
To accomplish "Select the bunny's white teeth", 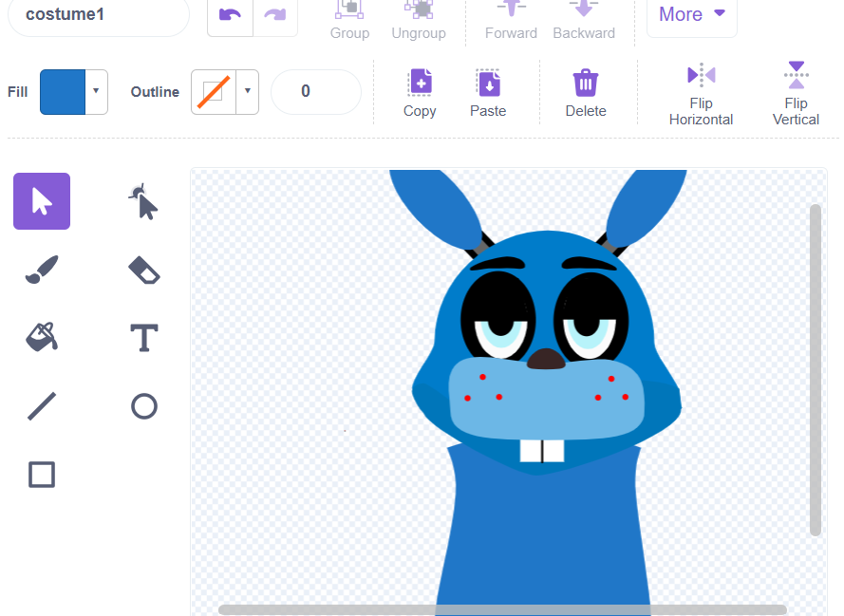I will click(542, 451).
